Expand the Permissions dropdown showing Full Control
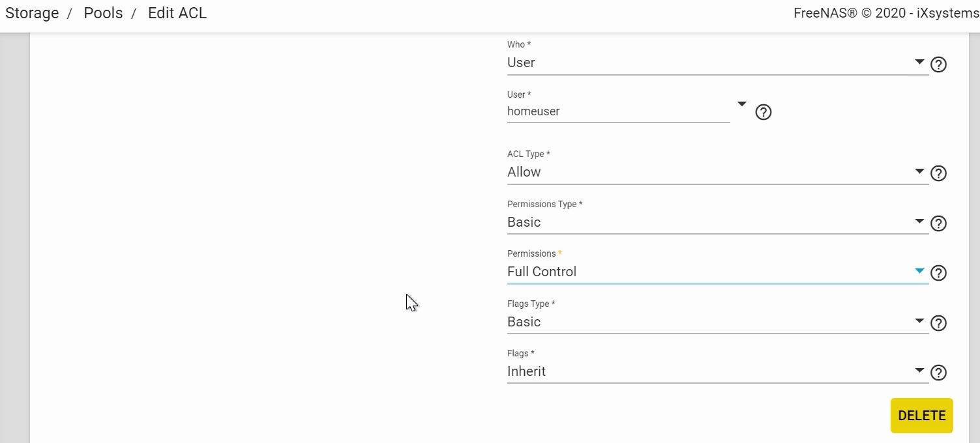980x443 pixels. point(718,272)
